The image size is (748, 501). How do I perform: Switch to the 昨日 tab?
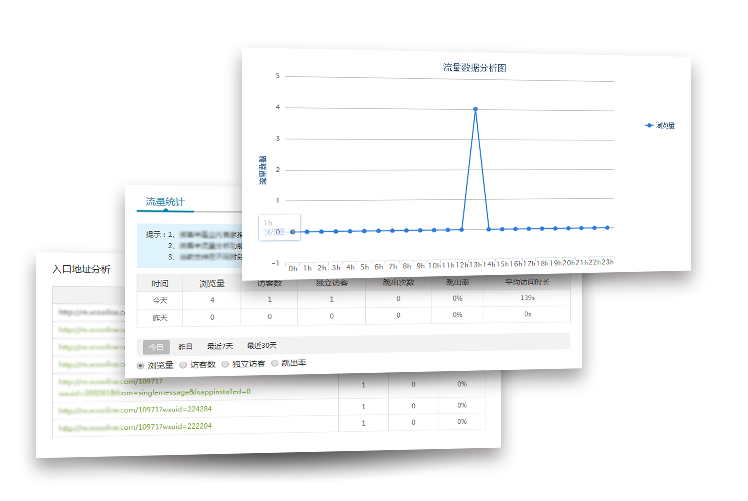coord(185,346)
